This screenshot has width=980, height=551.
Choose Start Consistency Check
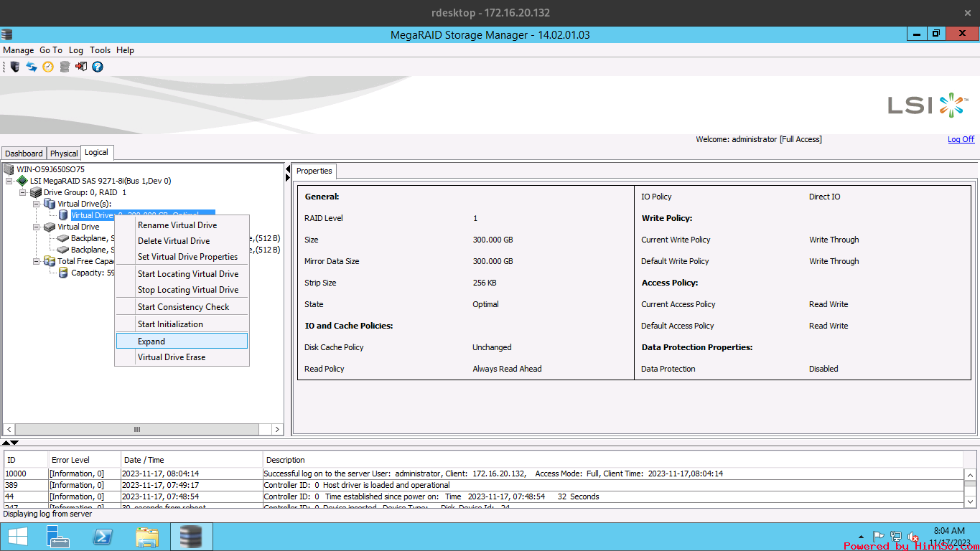click(182, 307)
